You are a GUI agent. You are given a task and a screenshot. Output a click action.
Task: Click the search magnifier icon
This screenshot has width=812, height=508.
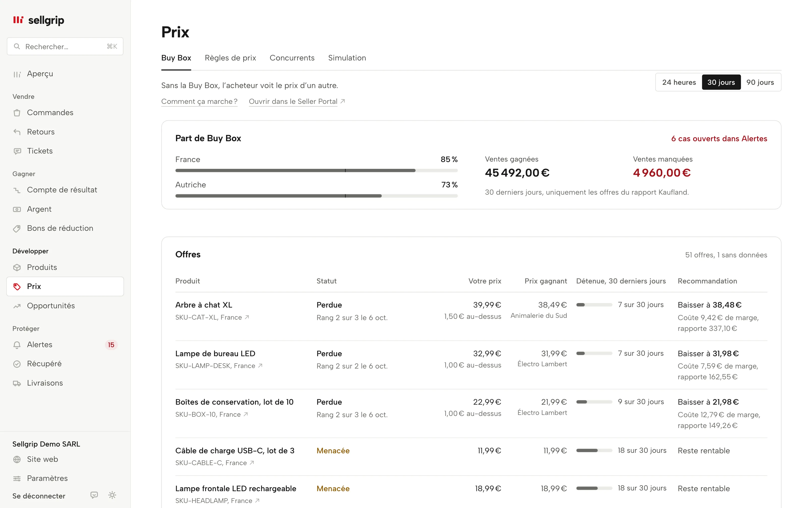tap(17, 46)
